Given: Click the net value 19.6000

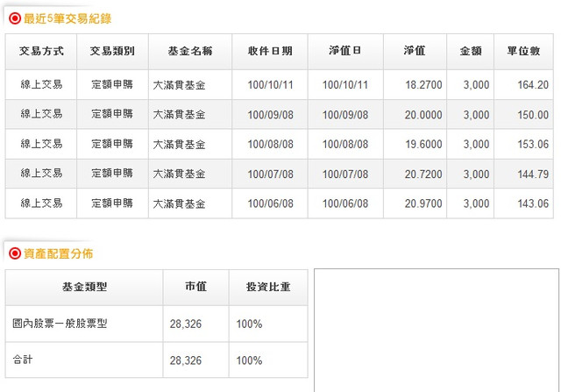Looking at the screenshot, I should point(423,144).
